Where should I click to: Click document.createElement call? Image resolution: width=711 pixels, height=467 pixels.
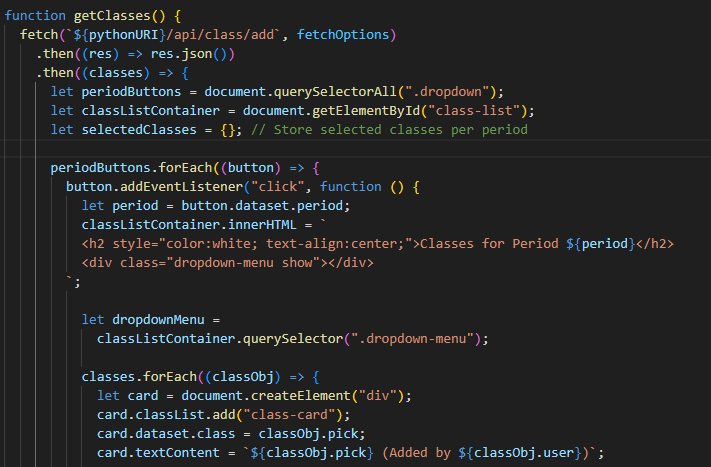[x=266, y=396]
